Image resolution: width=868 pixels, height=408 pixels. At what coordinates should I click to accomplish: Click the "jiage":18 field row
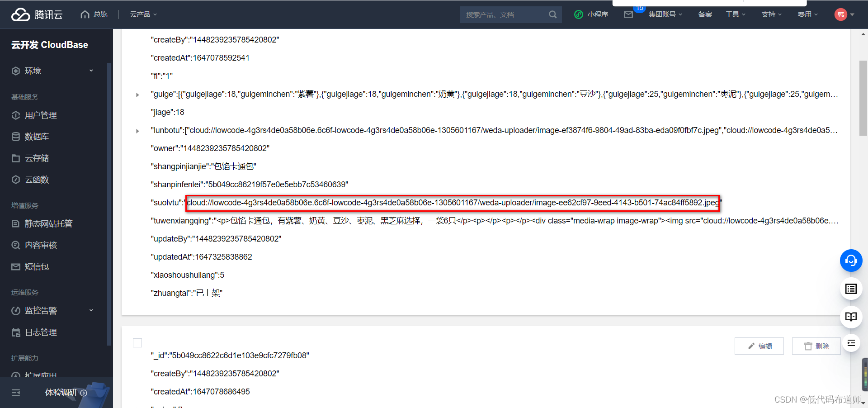168,112
